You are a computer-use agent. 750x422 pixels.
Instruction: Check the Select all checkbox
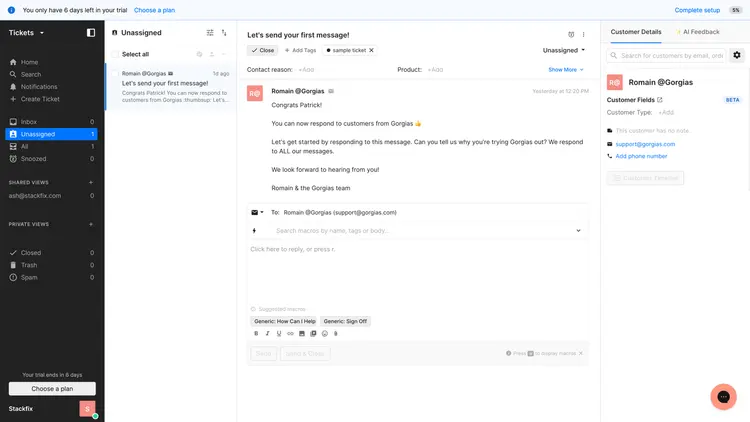pos(115,55)
